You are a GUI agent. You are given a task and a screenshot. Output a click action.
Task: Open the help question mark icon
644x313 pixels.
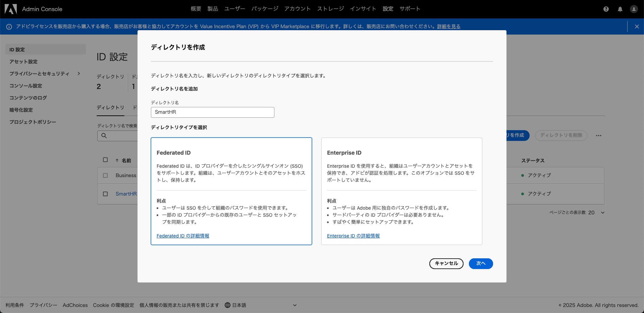tap(606, 9)
